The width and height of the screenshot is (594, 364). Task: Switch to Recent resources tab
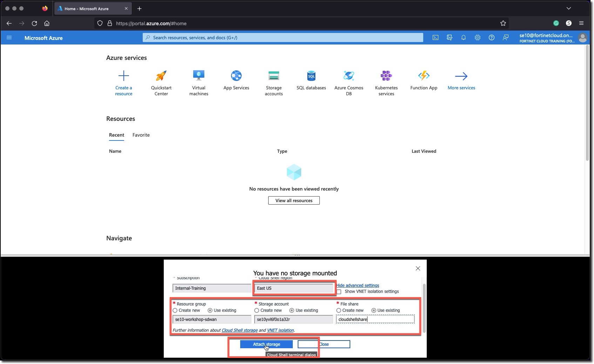(x=116, y=135)
